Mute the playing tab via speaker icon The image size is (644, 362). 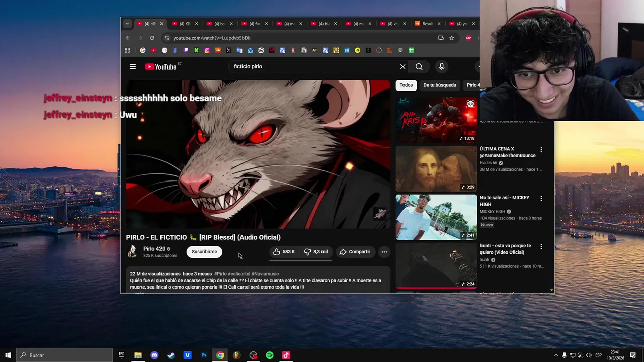(153, 24)
